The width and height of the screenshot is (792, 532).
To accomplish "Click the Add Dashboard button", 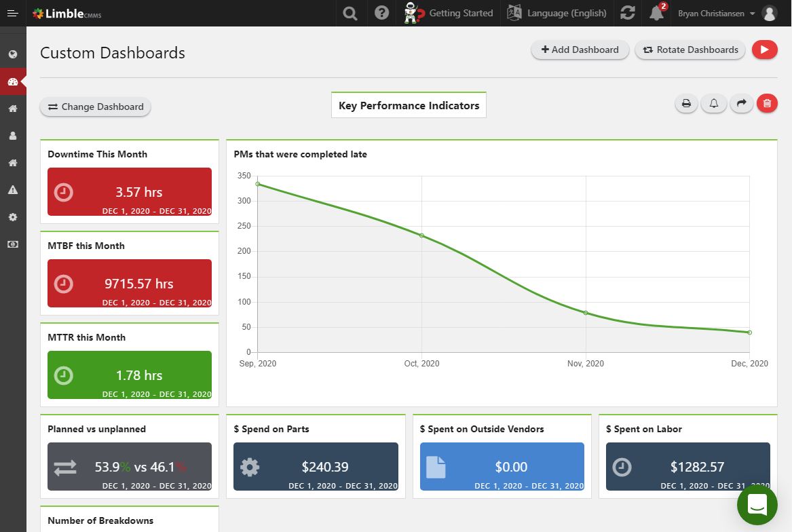I will coord(580,50).
